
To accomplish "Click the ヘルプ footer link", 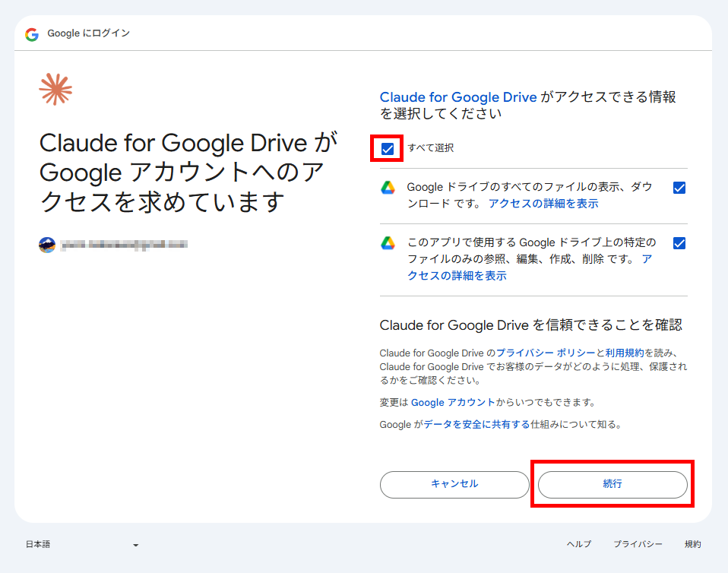I will point(579,544).
